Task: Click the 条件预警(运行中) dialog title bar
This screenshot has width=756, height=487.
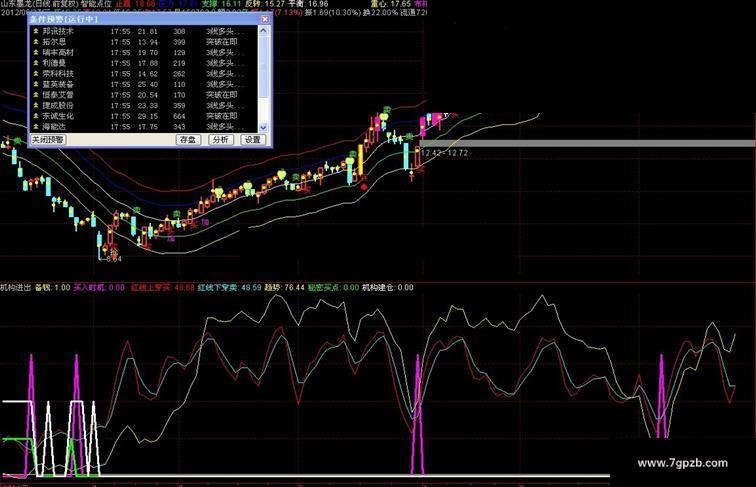Action: pos(145,19)
